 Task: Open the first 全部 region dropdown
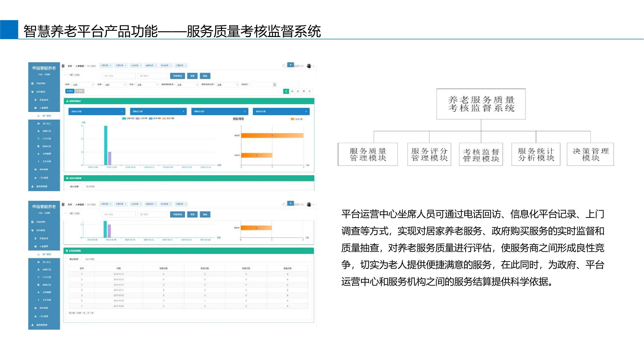tap(83, 85)
